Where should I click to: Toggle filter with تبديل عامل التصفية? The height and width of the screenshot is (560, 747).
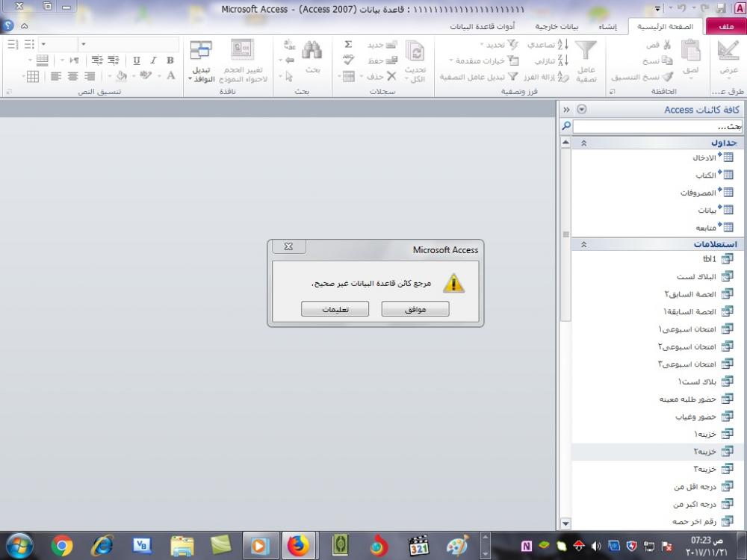coord(478,77)
